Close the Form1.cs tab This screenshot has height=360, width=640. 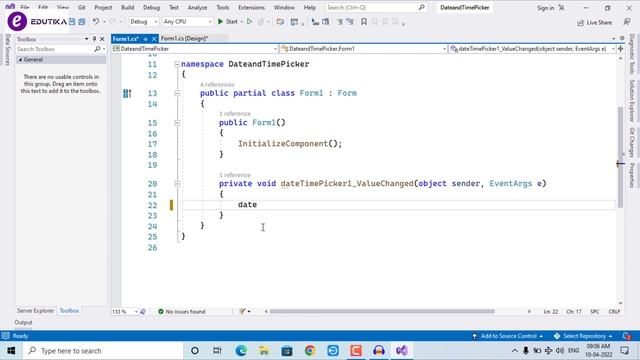tap(154, 39)
